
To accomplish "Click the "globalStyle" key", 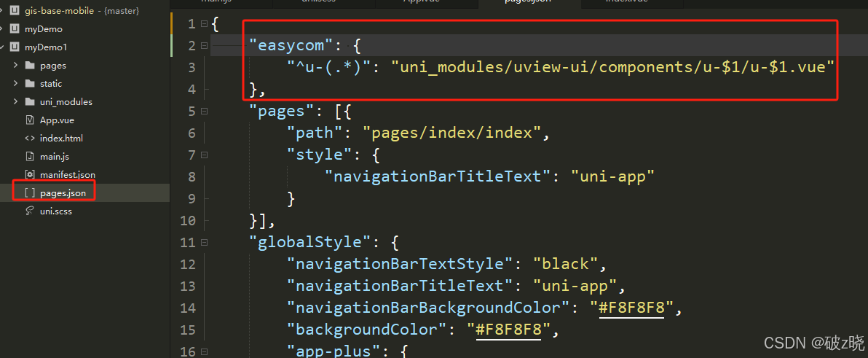I will 310,243.
